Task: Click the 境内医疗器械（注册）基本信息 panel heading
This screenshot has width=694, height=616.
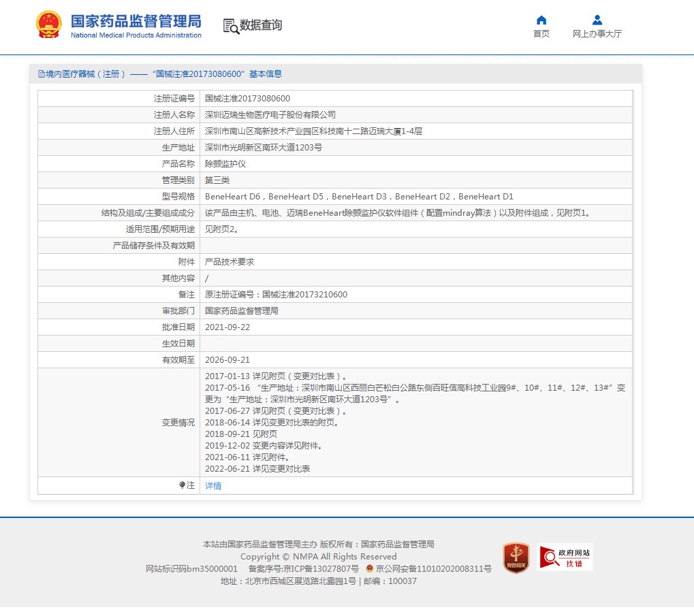Action: pyautogui.click(x=160, y=74)
